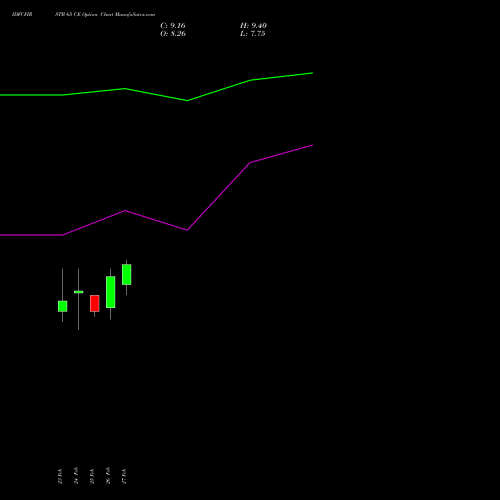Click the 'STR 65 CE Option Chart MunafaSutra.com' title
The image size is (500, 500).
(105, 15)
